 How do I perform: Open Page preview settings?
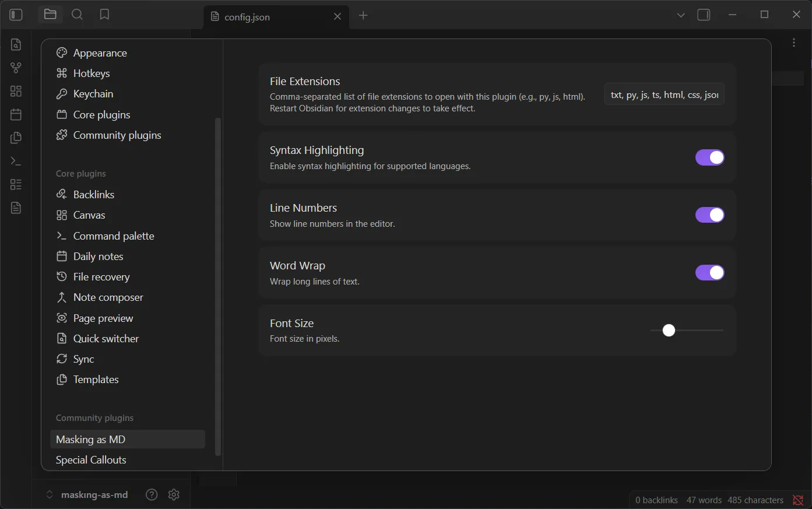127,318
